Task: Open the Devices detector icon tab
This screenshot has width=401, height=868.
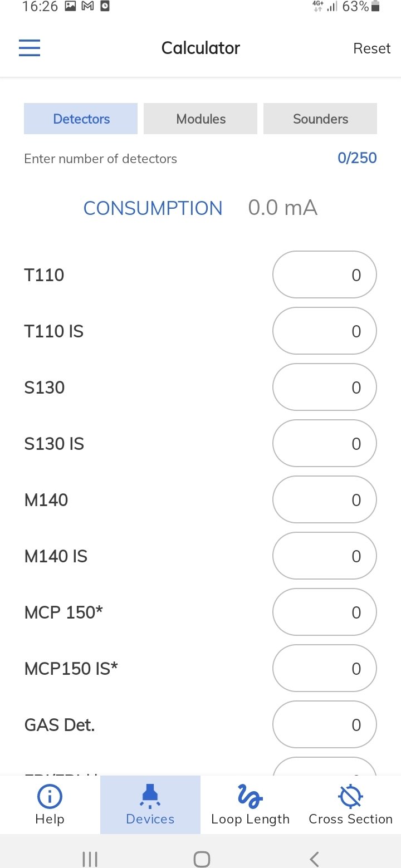Action: [x=150, y=797]
